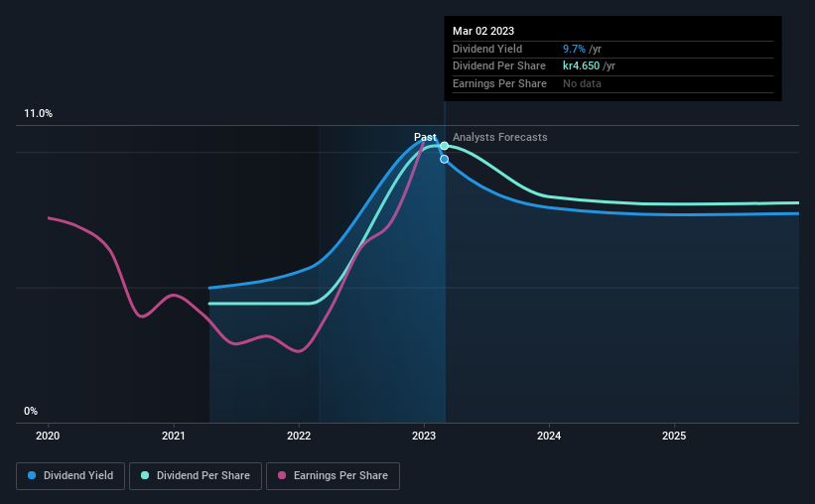This screenshot has width=815, height=504.
Task: Toggle the Dividend Per Share legend button
Action: (196, 476)
